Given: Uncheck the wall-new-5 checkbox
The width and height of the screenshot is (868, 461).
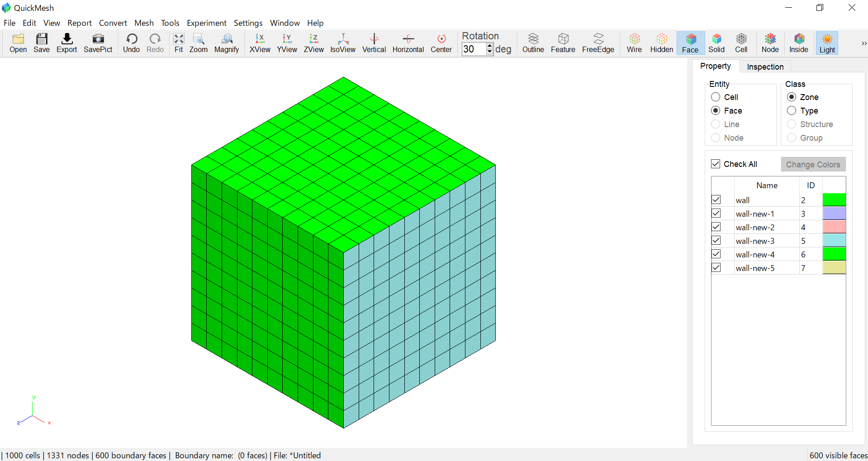Looking at the screenshot, I should (716, 267).
